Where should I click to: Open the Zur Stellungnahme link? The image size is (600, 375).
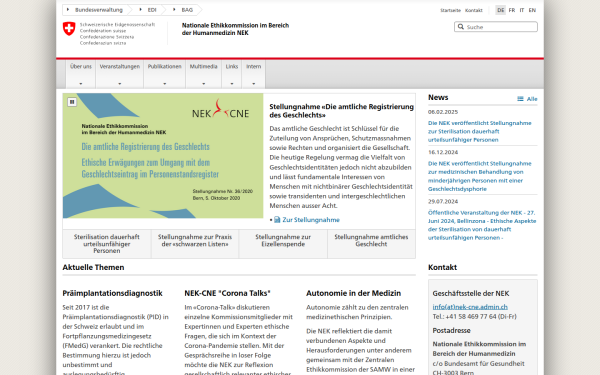(311, 220)
